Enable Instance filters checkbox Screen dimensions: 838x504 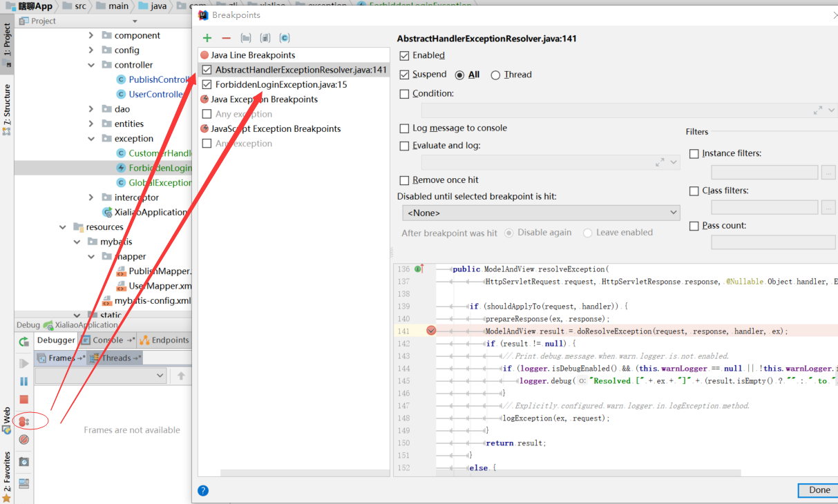[x=694, y=154]
